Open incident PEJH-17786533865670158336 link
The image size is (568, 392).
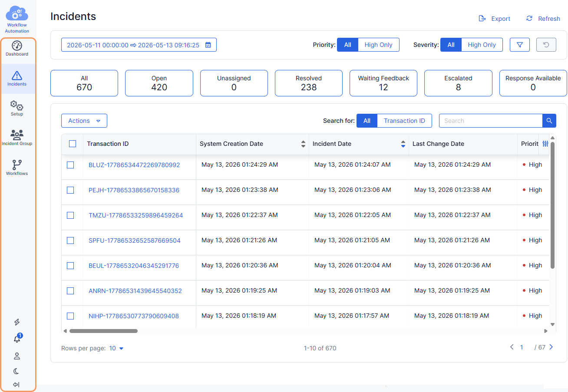tap(134, 190)
